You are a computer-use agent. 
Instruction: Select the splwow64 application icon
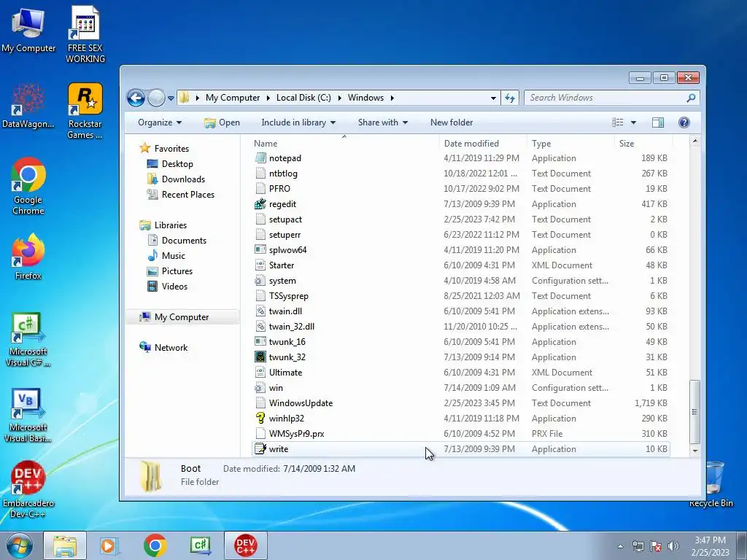pyautogui.click(x=260, y=249)
